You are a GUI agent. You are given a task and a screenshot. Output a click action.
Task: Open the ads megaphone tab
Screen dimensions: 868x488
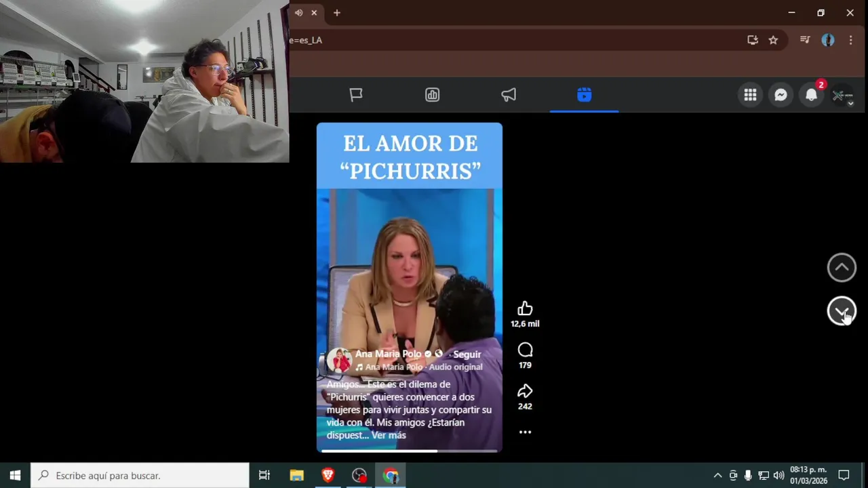tap(509, 95)
